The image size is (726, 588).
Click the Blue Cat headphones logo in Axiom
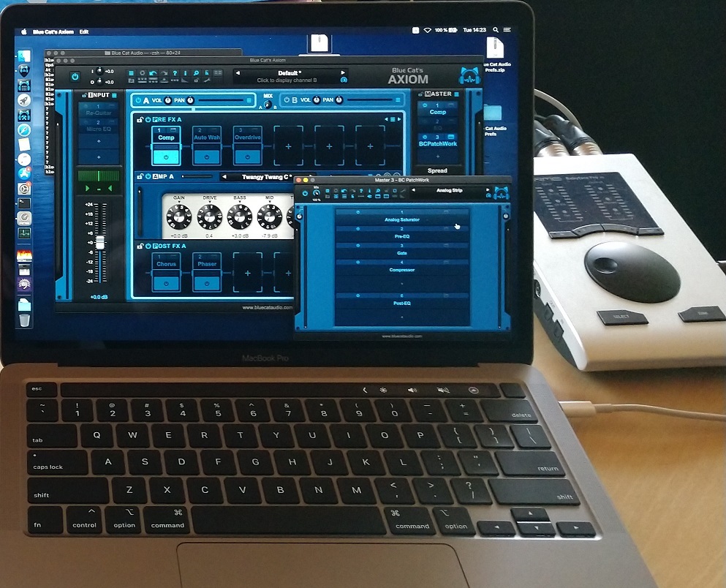click(469, 76)
